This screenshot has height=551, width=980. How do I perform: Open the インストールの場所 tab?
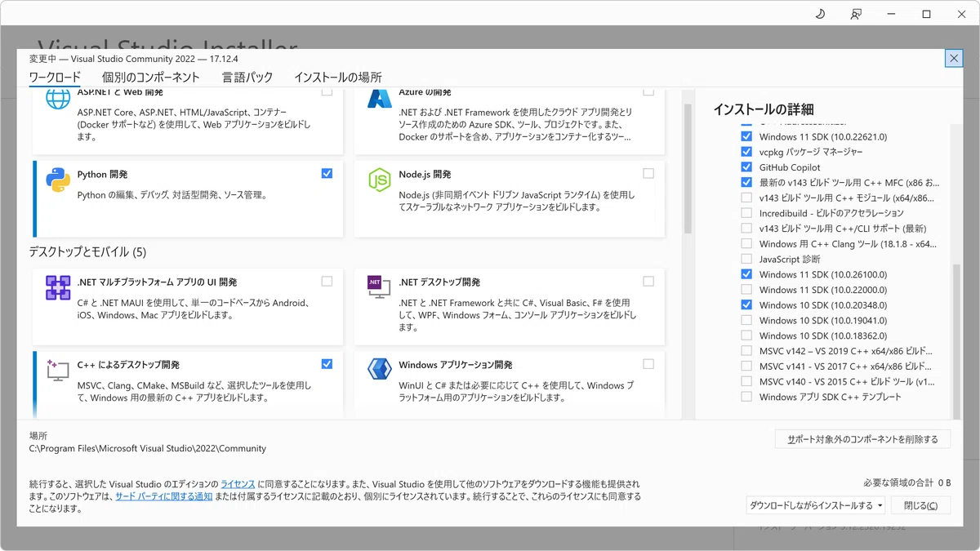pos(338,78)
